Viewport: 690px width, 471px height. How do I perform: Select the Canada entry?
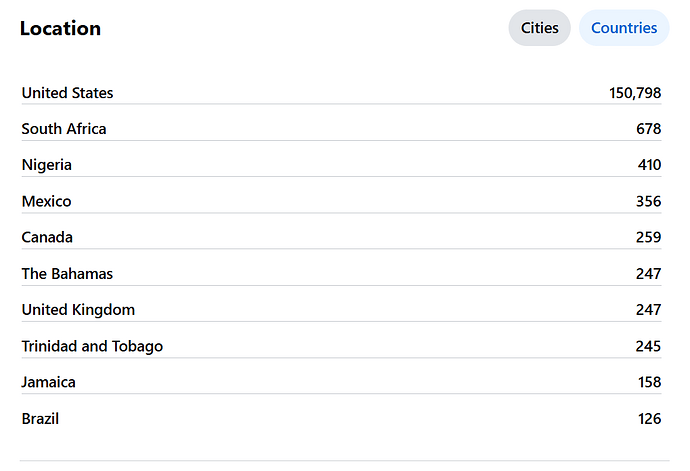point(47,237)
